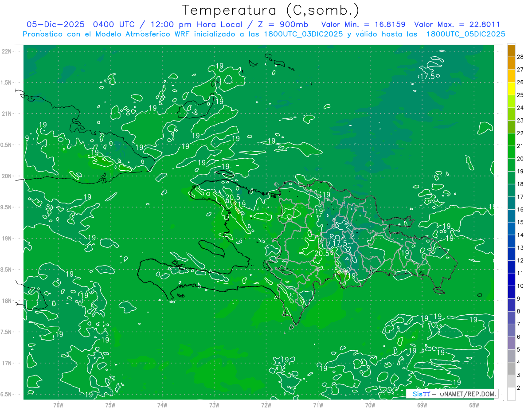Click the '68W' longitude label
This screenshot has height=411, width=532.
coord(473,405)
